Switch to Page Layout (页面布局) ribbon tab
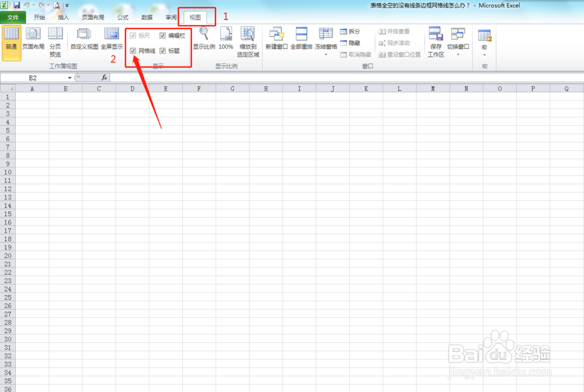Screen dimensions: 584x392 93,17
